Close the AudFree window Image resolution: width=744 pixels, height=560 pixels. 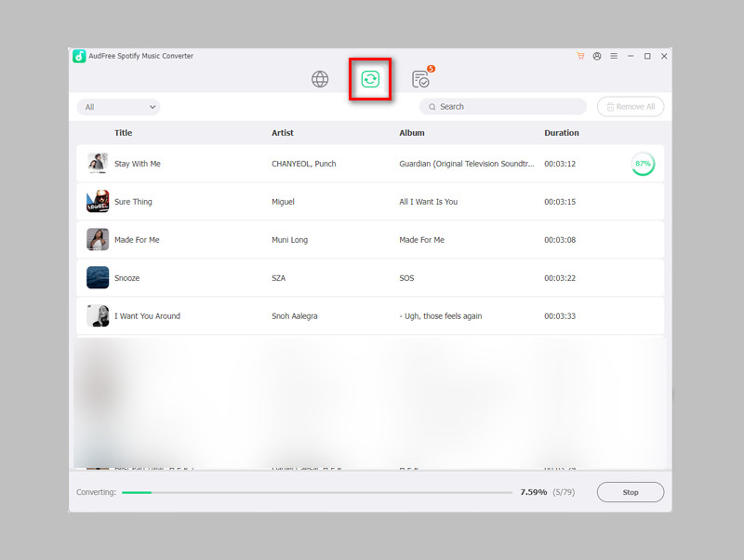[664, 56]
